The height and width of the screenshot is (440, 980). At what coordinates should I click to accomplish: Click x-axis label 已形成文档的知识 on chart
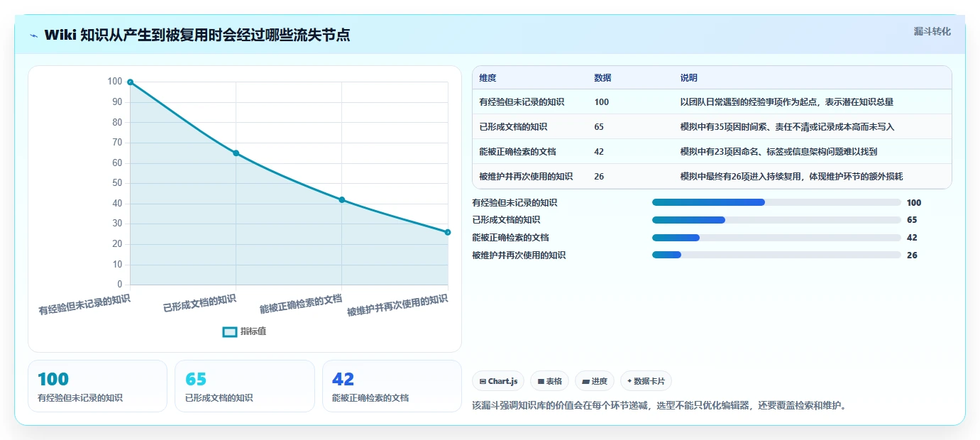(199, 303)
